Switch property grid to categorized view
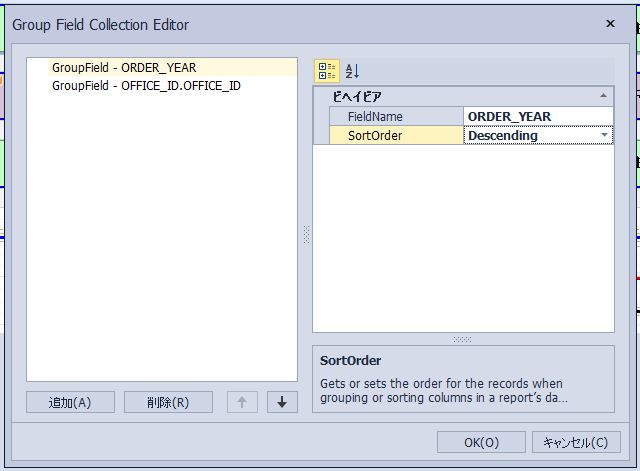 tap(327, 70)
